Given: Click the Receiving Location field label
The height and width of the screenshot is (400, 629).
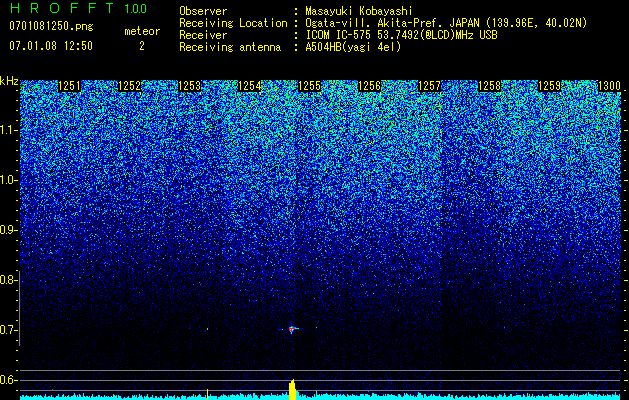Looking at the screenshot, I should coord(233,23).
